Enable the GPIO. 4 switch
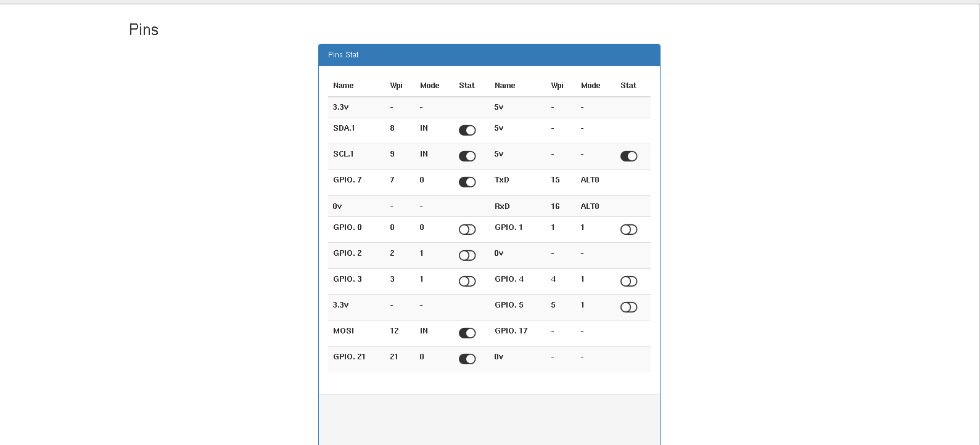 pos(628,281)
